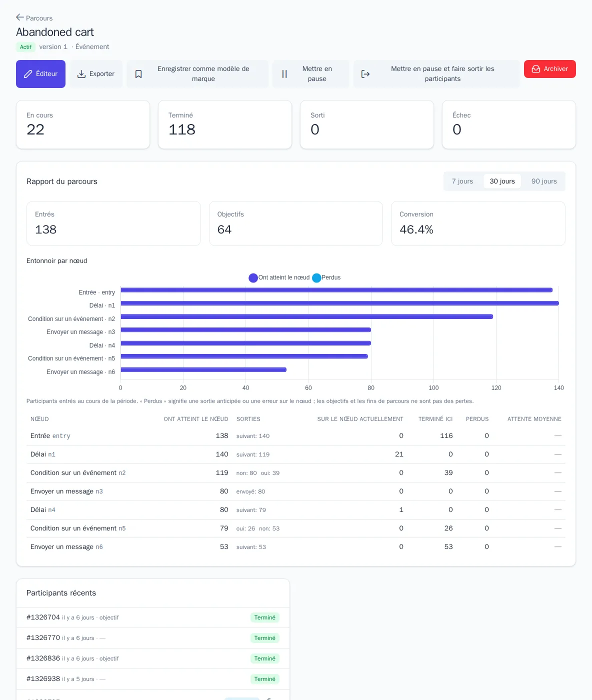Click the bookmark icon for brand template
The width and height of the screenshot is (592, 700).
click(138, 74)
